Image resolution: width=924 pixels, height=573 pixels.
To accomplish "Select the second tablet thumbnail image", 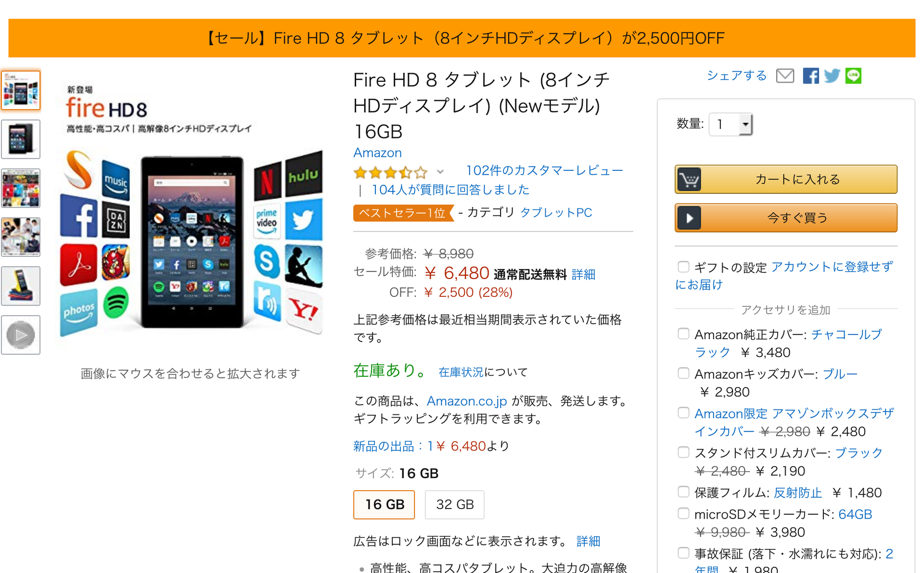I will click(x=21, y=139).
